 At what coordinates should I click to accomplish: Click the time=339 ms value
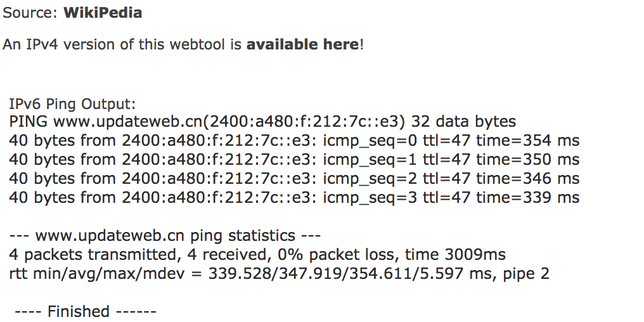pyautogui.click(x=528, y=198)
